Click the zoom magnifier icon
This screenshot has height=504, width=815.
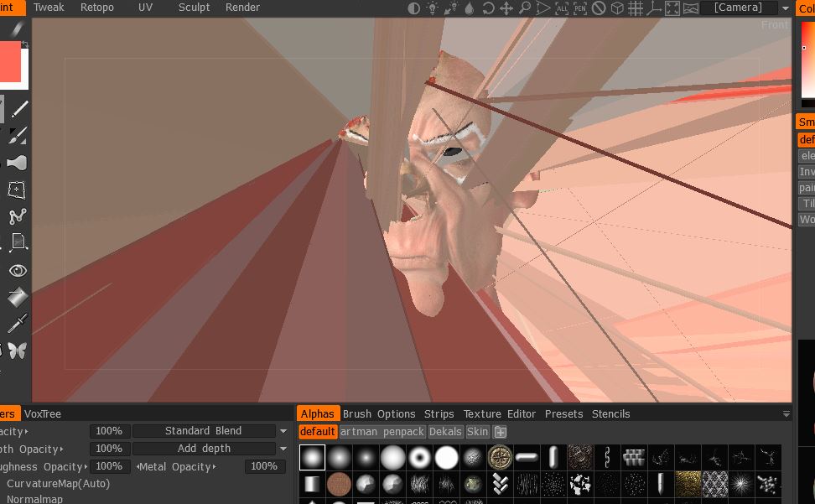525,8
